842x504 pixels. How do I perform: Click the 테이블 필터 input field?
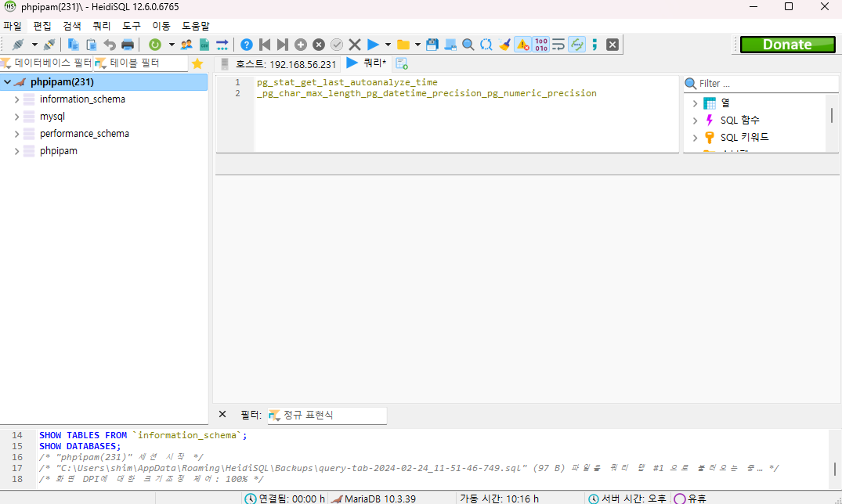pyautogui.click(x=141, y=63)
